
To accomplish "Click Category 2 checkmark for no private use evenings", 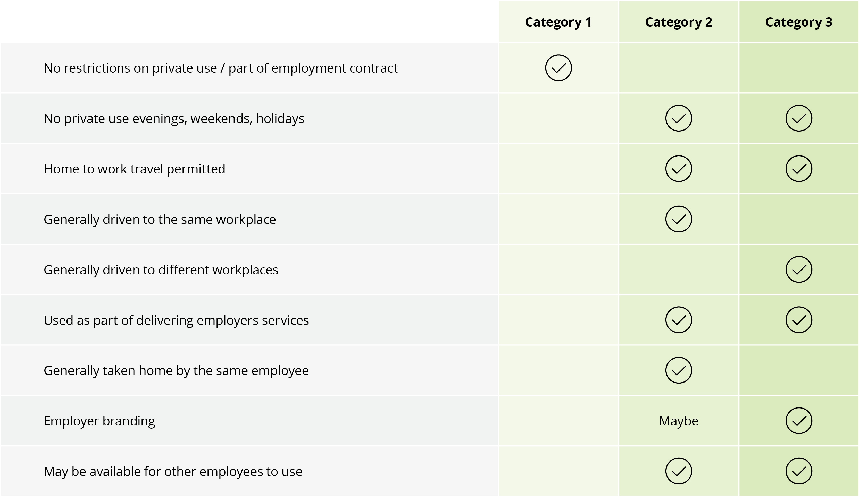I will 678,118.
